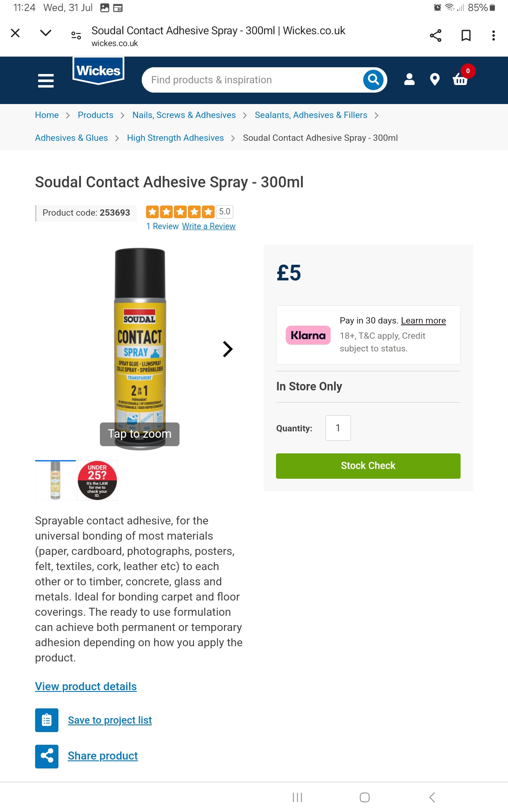The width and height of the screenshot is (508, 812).
Task: Open the account profile icon
Action: click(x=409, y=80)
